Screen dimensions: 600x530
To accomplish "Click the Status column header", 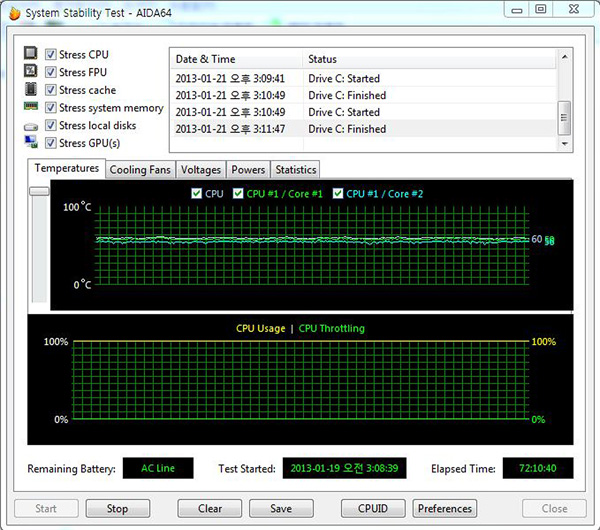I will pos(429,59).
